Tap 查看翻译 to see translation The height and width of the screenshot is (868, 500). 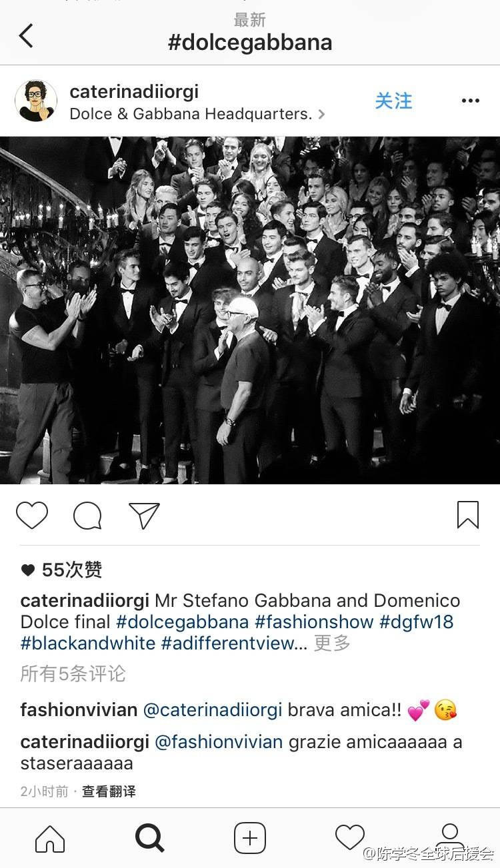[x=109, y=791]
